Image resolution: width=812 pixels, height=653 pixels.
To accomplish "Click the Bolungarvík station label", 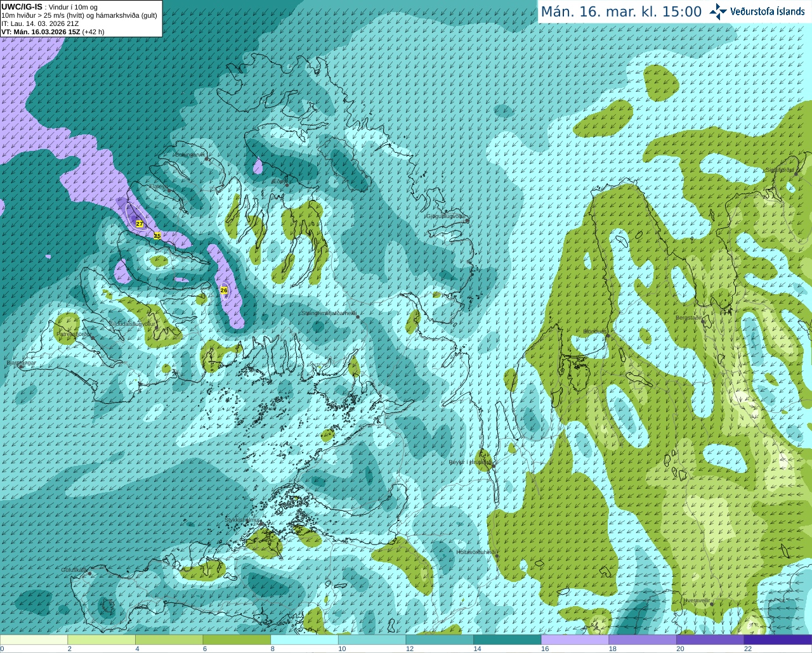I will click(x=190, y=155).
